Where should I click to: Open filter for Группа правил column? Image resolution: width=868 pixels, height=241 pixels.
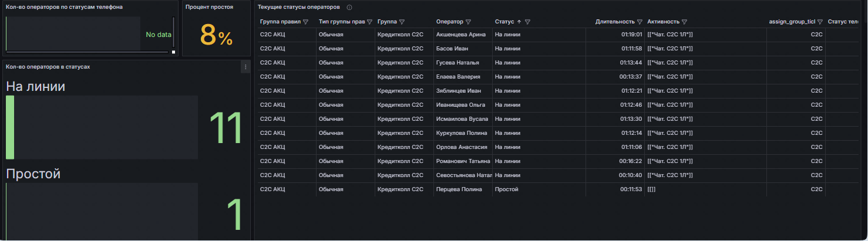[x=305, y=22]
